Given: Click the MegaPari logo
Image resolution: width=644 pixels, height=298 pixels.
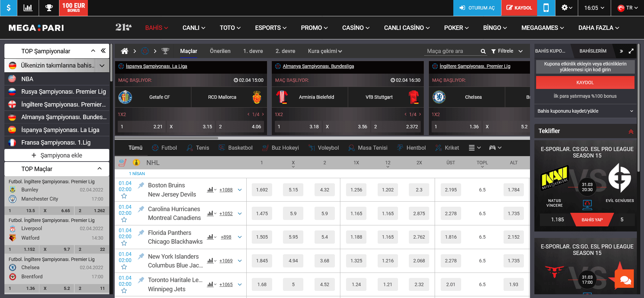Looking at the screenshot, I should [x=36, y=28].
